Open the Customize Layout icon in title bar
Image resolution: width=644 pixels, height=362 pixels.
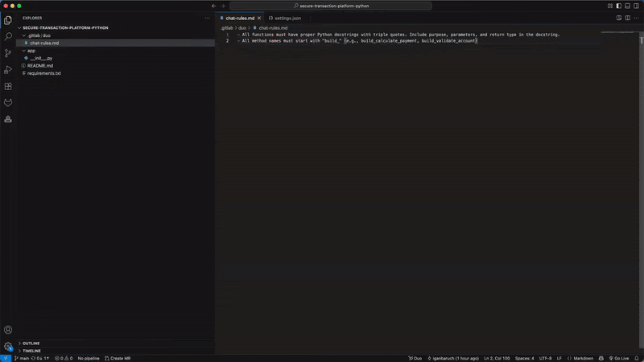coord(610,6)
